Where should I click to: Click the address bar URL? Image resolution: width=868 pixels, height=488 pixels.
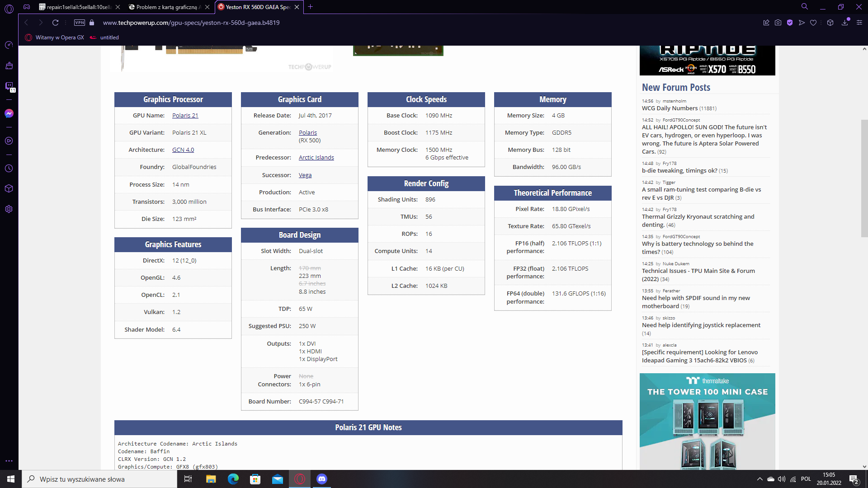pyautogui.click(x=191, y=23)
